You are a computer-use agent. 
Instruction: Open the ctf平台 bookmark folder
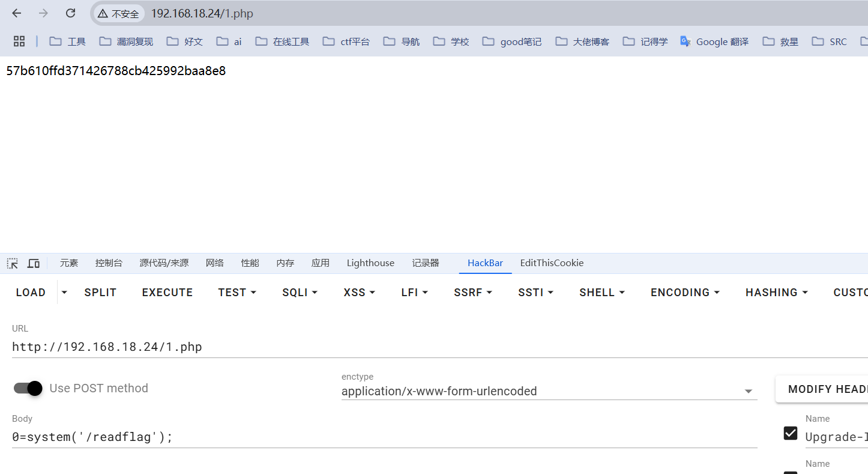pyautogui.click(x=346, y=41)
